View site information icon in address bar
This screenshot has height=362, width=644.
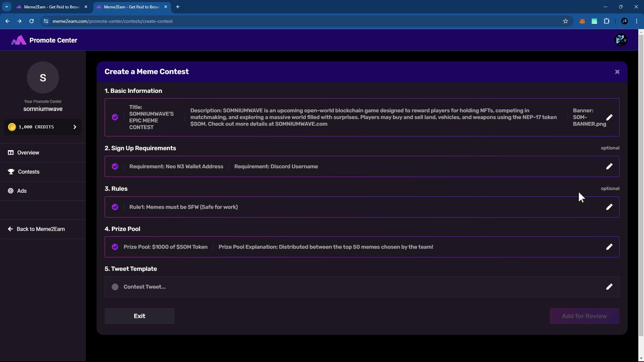(46, 21)
